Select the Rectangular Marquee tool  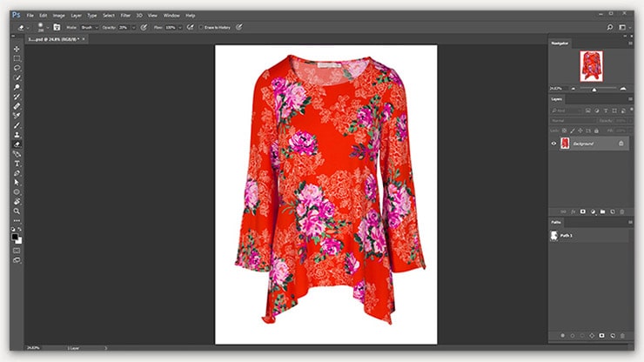pos(17,58)
